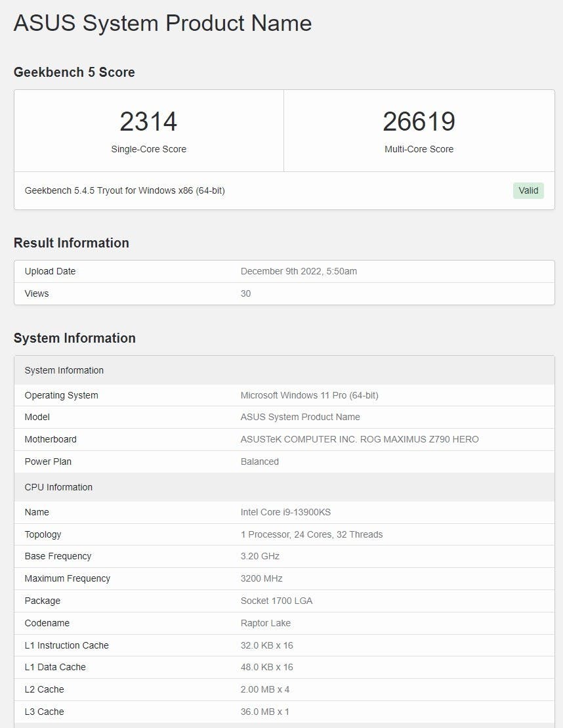Image resolution: width=563 pixels, height=728 pixels.
Task: Select Intel Core i9-13900KS value
Action: pos(285,512)
